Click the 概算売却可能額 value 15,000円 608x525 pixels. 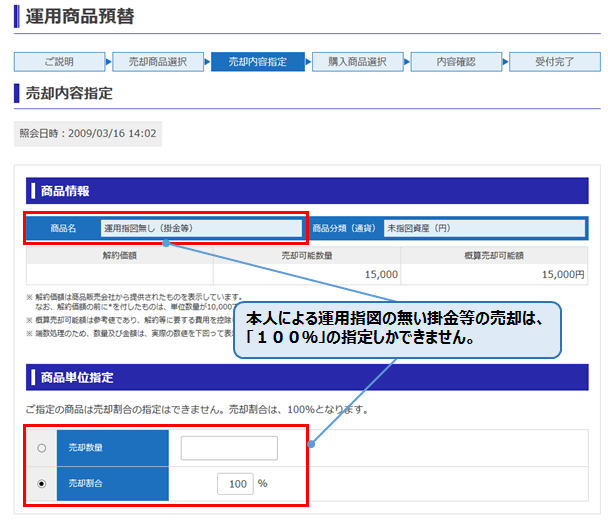coord(563,275)
